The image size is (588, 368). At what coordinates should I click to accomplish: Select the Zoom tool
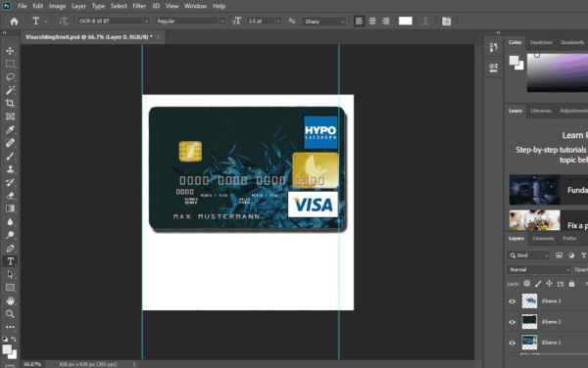click(10, 314)
